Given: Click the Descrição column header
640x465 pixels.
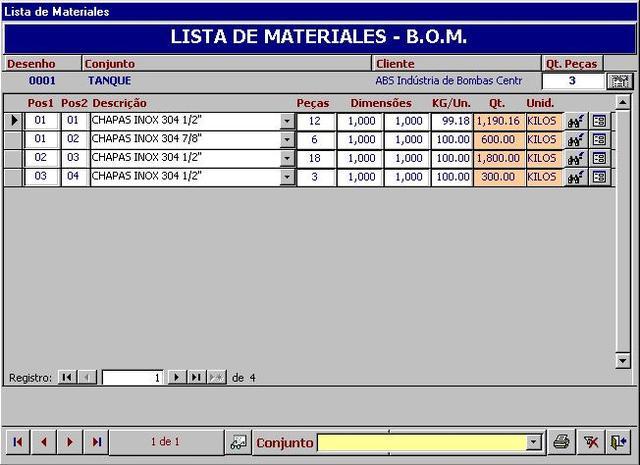Looking at the screenshot, I should click(x=120, y=103).
